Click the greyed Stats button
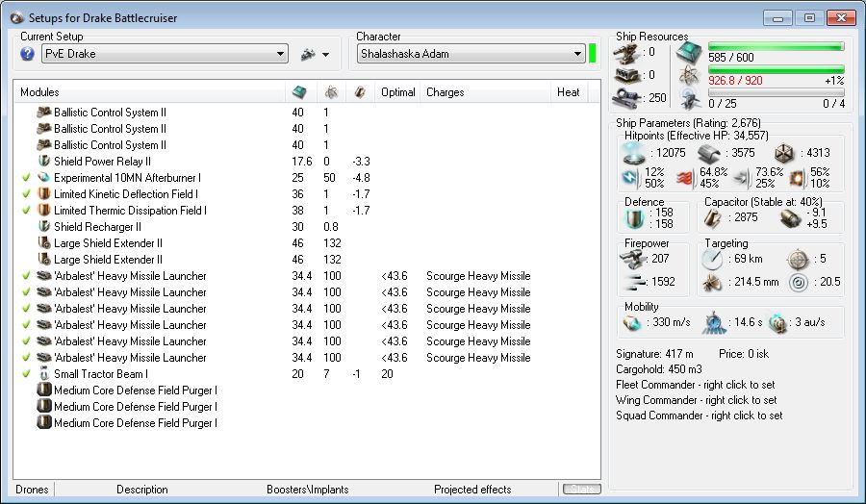Image resolution: width=866 pixels, height=504 pixels. (x=581, y=490)
